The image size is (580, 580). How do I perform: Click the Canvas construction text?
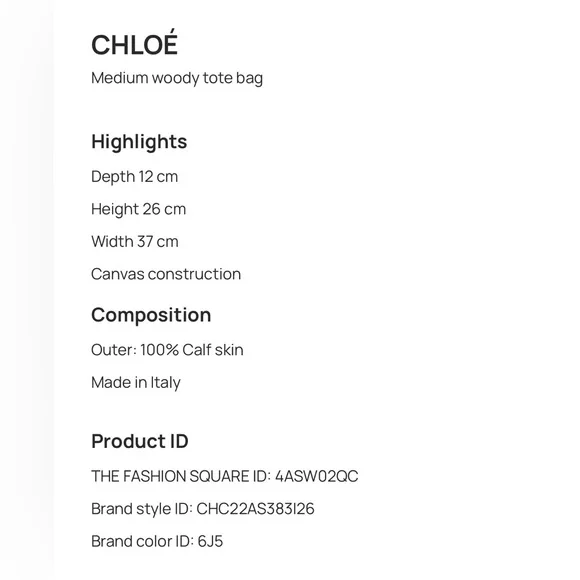pyautogui.click(x=166, y=274)
